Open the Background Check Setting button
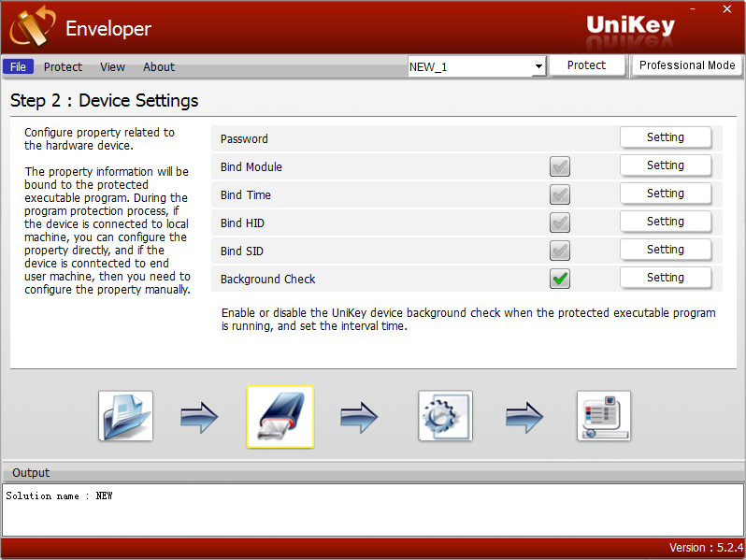This screenshot has width=746, height=560. [x=665, y=278]
